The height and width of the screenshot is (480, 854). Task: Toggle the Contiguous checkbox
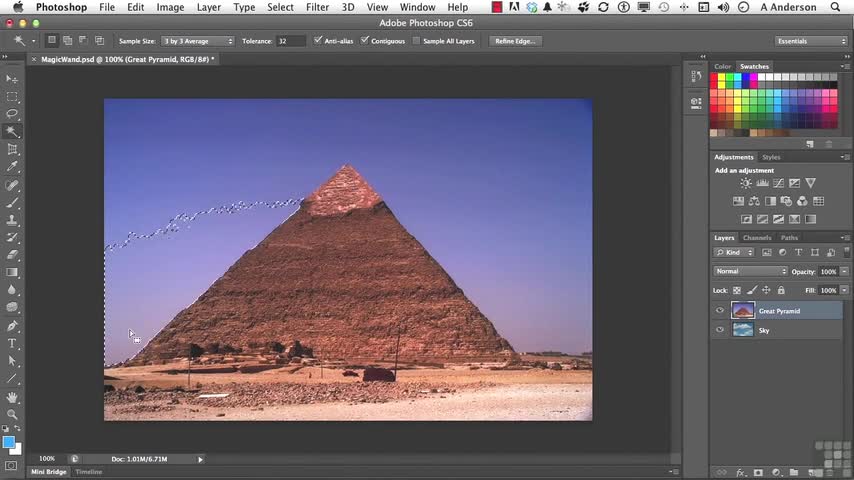tap(364, 40)
